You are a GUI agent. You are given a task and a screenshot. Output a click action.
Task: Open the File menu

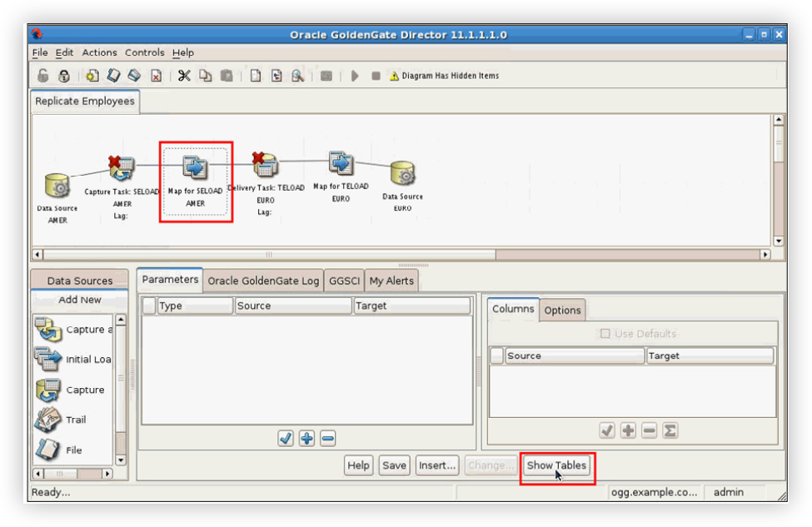pos(40,52)
